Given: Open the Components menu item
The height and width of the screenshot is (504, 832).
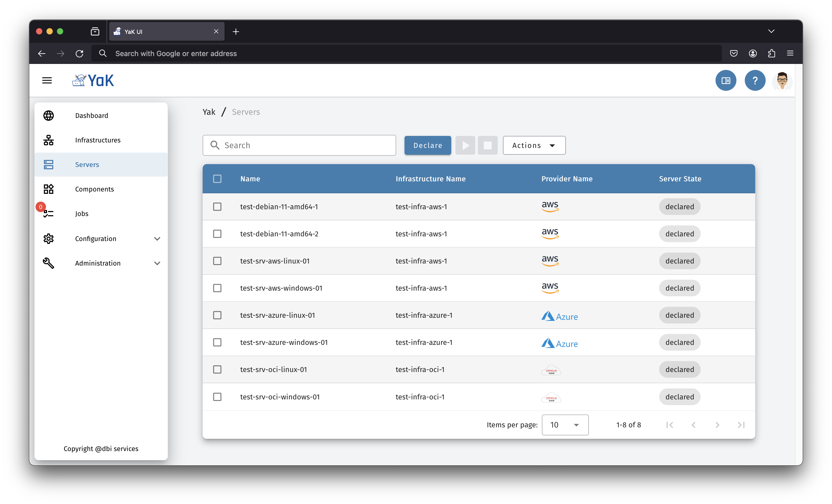Looking at the screenshot, I should 94,189.
